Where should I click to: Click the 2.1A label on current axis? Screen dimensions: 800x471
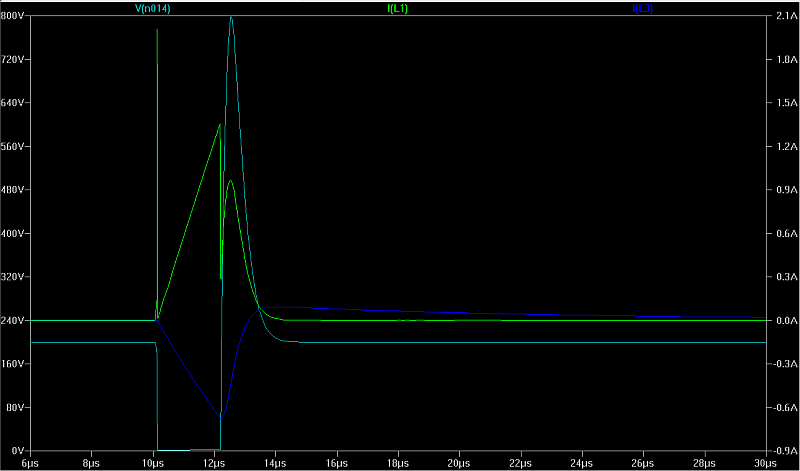click(783, 17)
